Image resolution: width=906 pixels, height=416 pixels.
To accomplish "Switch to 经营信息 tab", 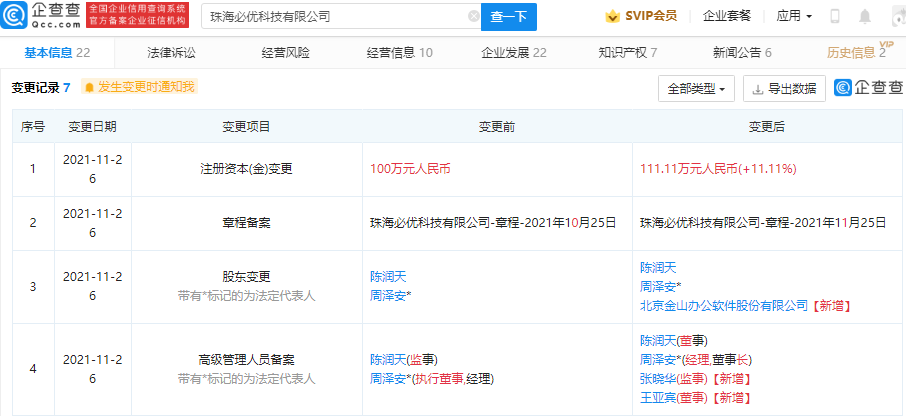I will point(399,53).
